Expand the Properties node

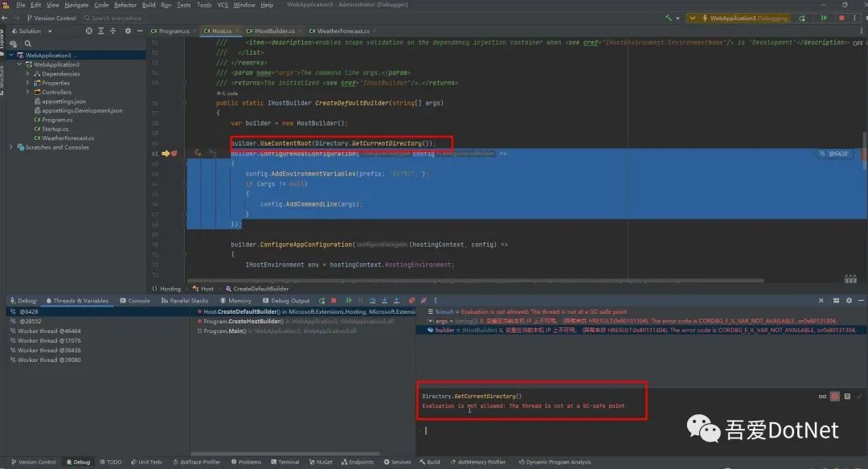click(x=27, y=83)
